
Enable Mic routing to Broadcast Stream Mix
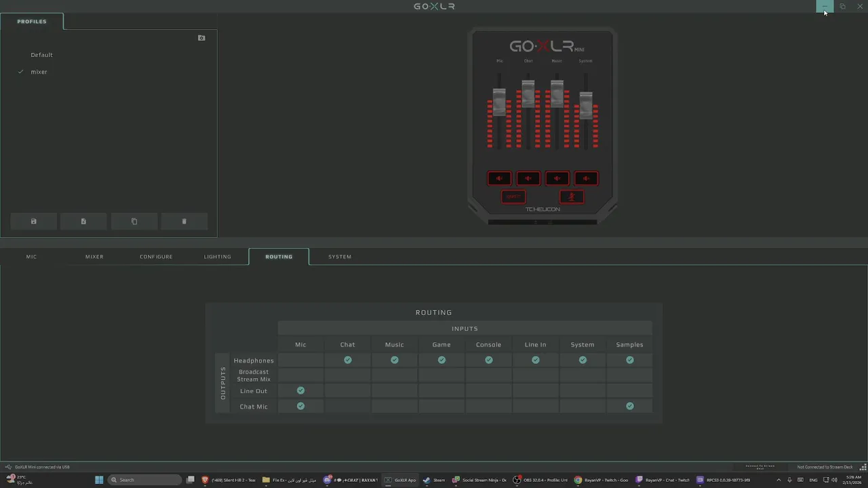[300, 375]
